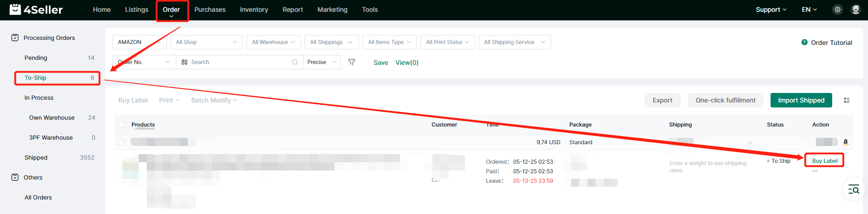868x214 pixels.
Task: Click the Import Shipped button
Action: (x=801, y=100)
